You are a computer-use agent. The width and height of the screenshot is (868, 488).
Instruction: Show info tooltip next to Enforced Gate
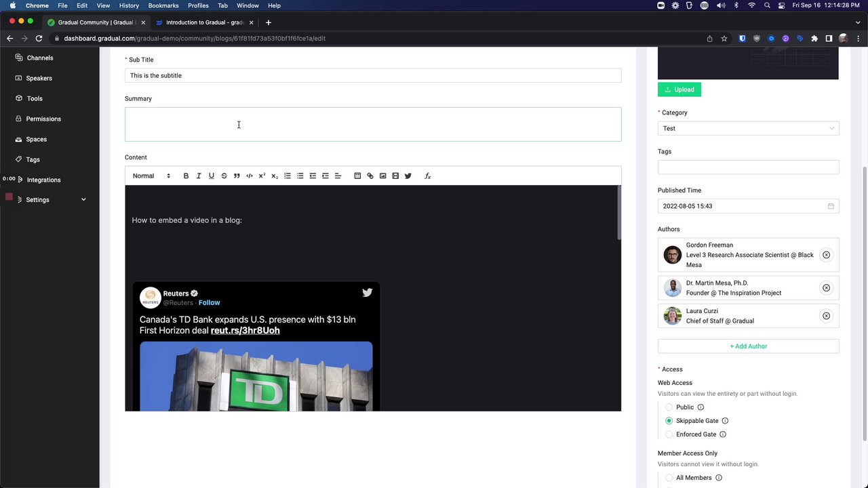(x=723, y=434)
